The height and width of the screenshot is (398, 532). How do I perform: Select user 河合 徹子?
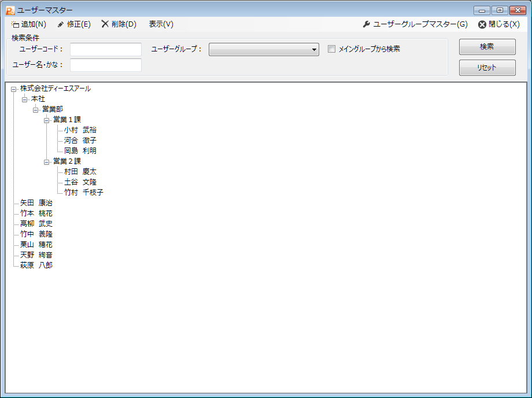pos(80,141)
